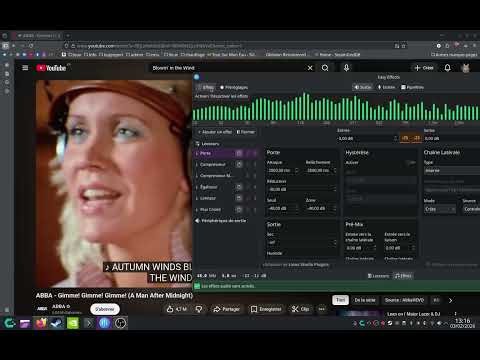Click S'abonner to subscribe to ABBA

point(105,309)
